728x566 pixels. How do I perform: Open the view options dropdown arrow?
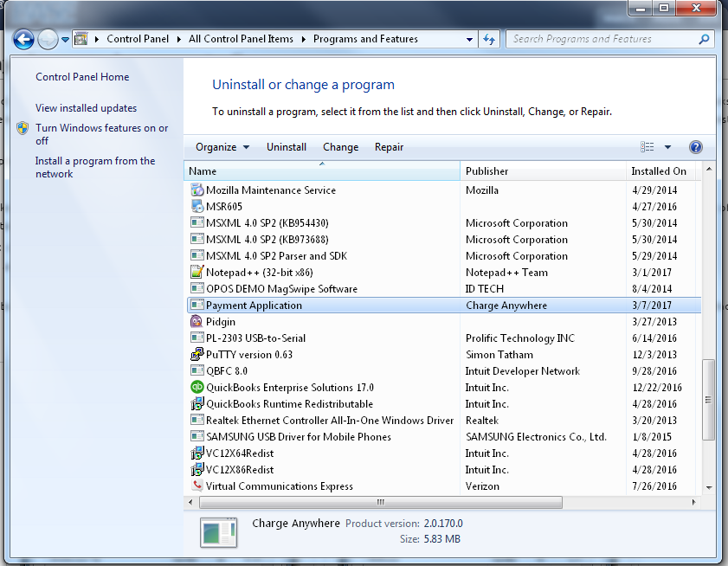point(667,147)
